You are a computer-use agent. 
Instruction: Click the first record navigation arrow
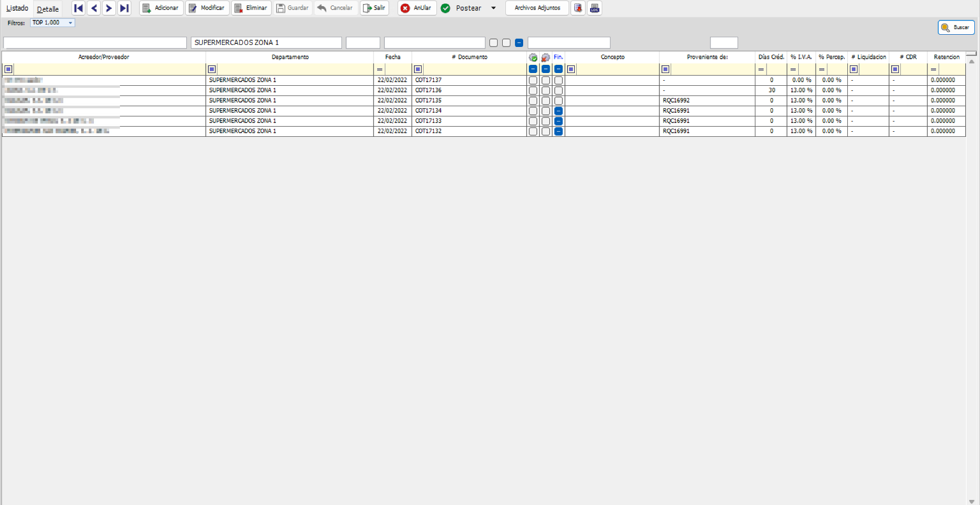tap(78, 8)
